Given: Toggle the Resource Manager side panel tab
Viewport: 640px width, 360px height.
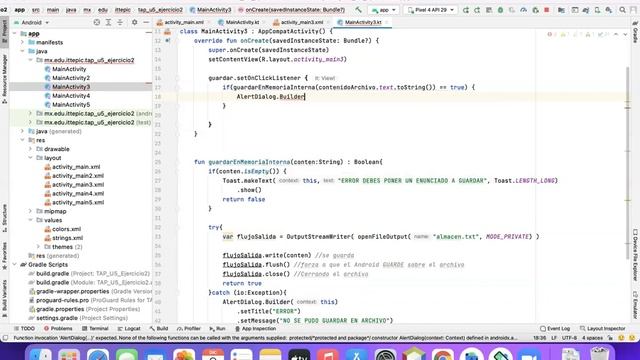Looking at the screenshot, I should [x=4, y=78].
